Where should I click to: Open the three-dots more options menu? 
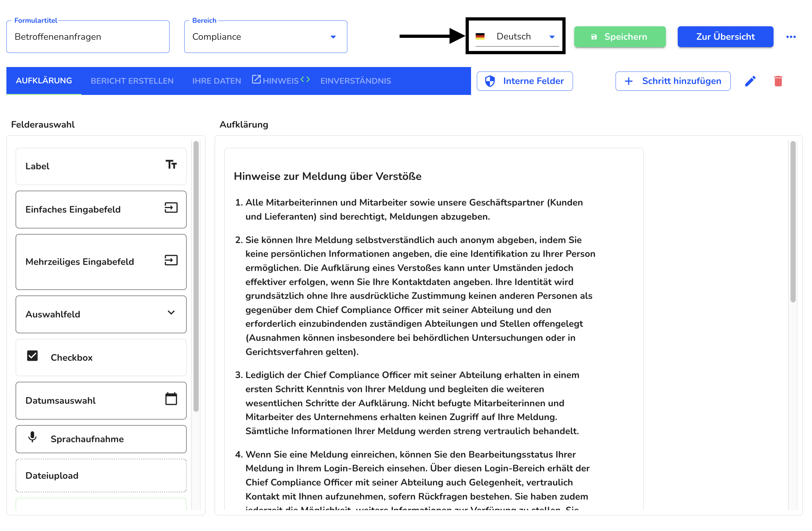[791, 37]
